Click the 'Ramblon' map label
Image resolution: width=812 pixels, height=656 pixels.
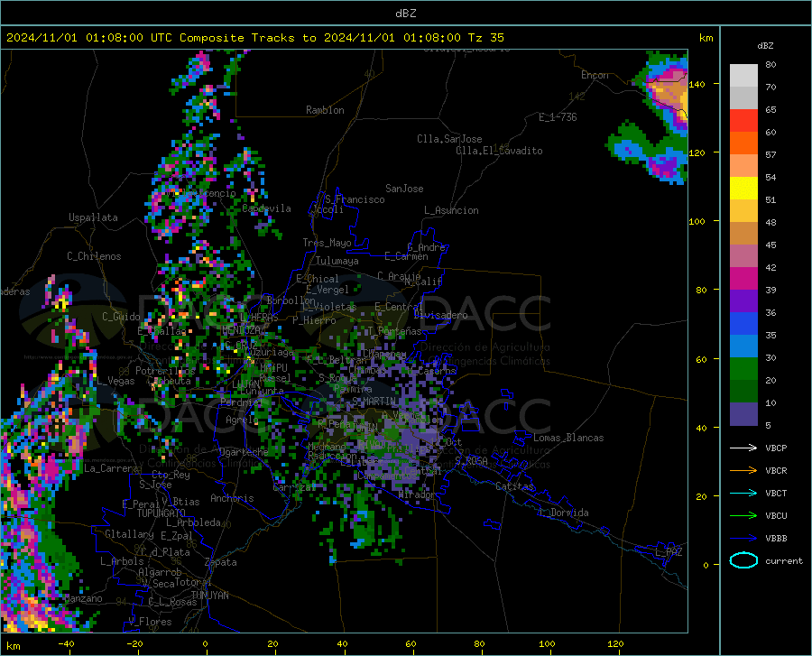point(325,110)
